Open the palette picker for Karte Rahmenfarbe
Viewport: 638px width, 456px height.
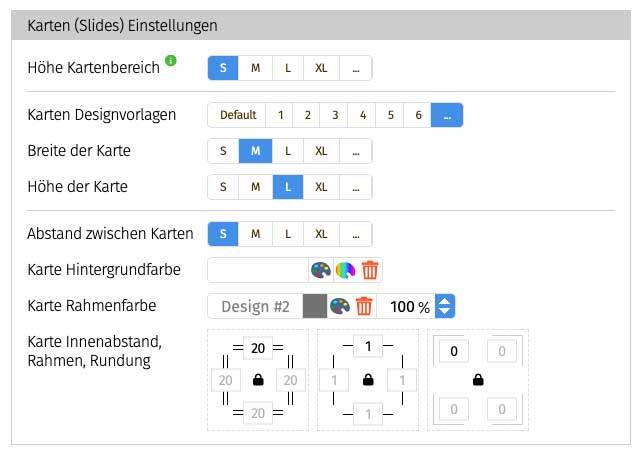(x=340, y=306)
